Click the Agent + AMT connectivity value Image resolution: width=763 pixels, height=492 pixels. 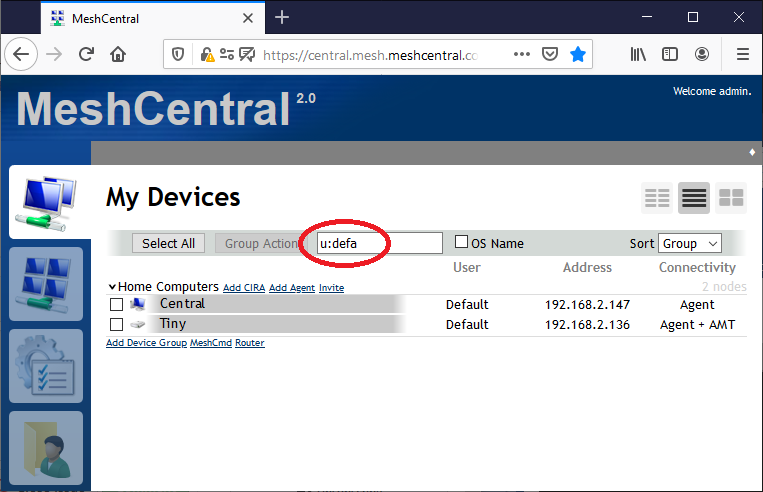coord(697,325)
